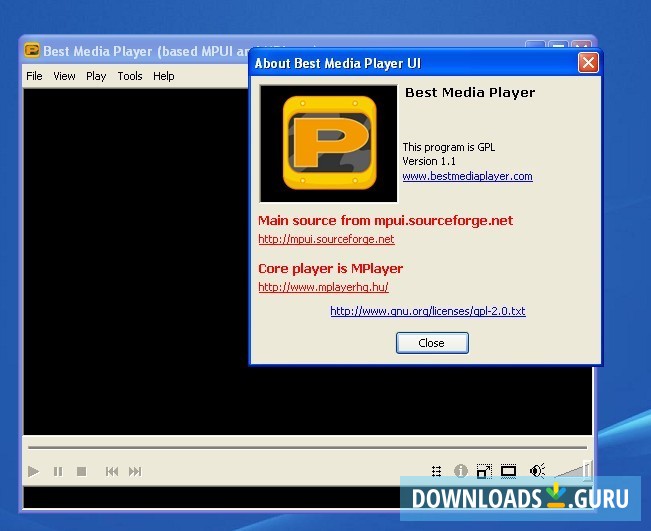The width and height of the screenshot is (651, 531).
Task: Close About dialog with red X
Action: coord(588,63)
